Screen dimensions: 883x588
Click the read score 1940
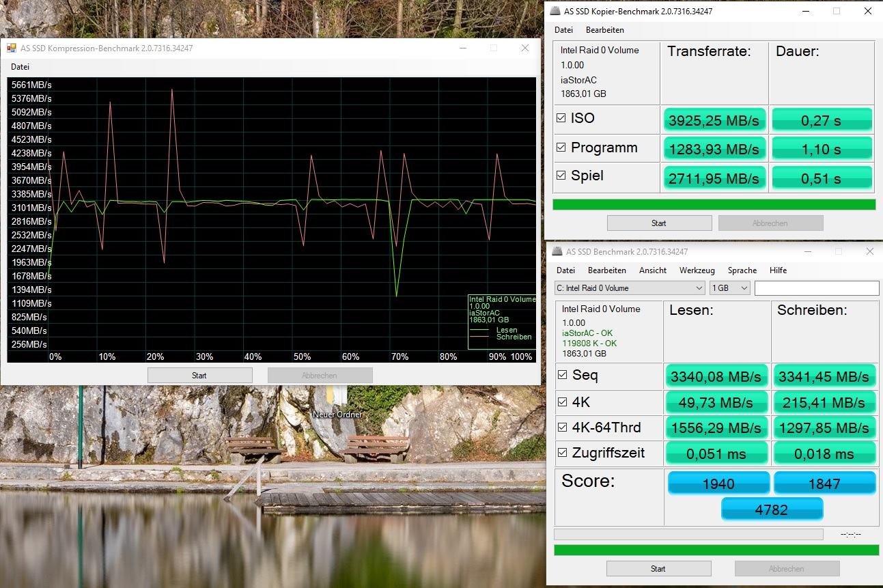click(x=718, y=483)
